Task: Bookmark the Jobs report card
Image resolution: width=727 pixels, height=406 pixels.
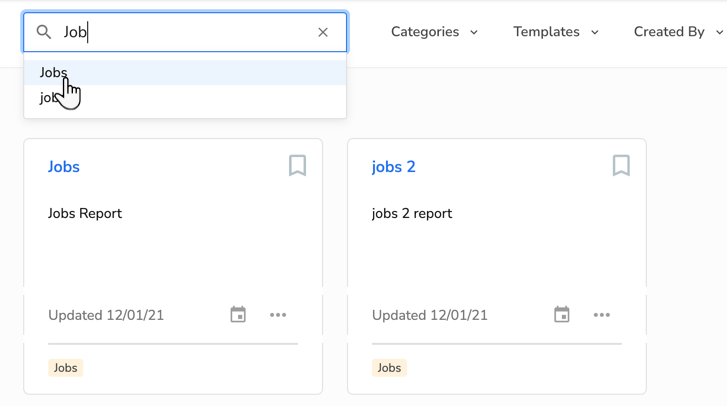Action: click(297, 165)
